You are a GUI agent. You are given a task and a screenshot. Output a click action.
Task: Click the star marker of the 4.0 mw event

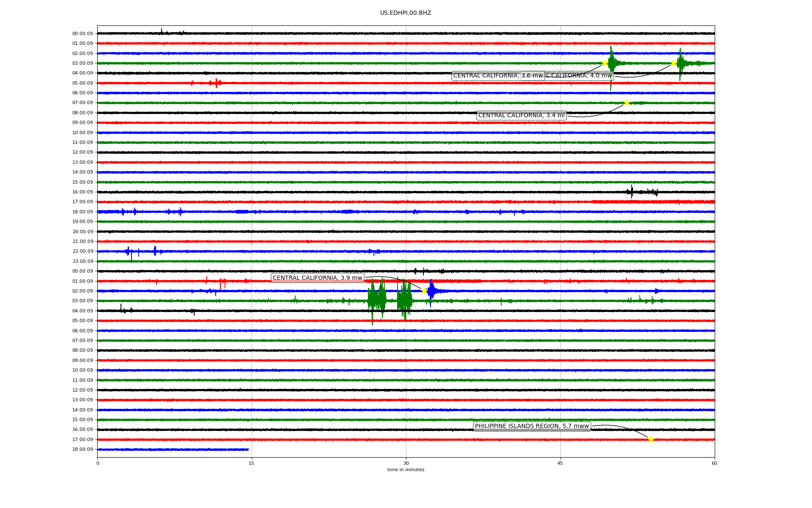point(674,63)
